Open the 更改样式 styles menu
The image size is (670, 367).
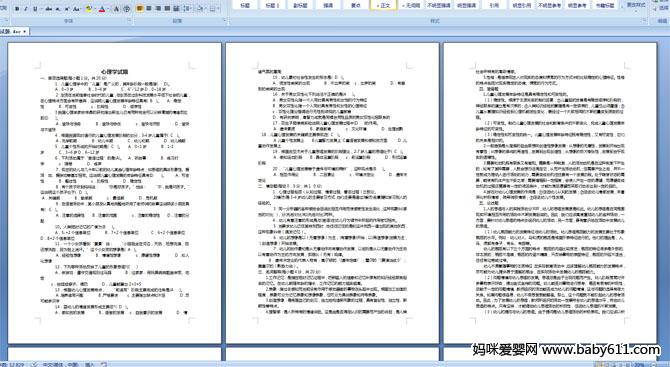pyautogui.click(x=635, y=6)
